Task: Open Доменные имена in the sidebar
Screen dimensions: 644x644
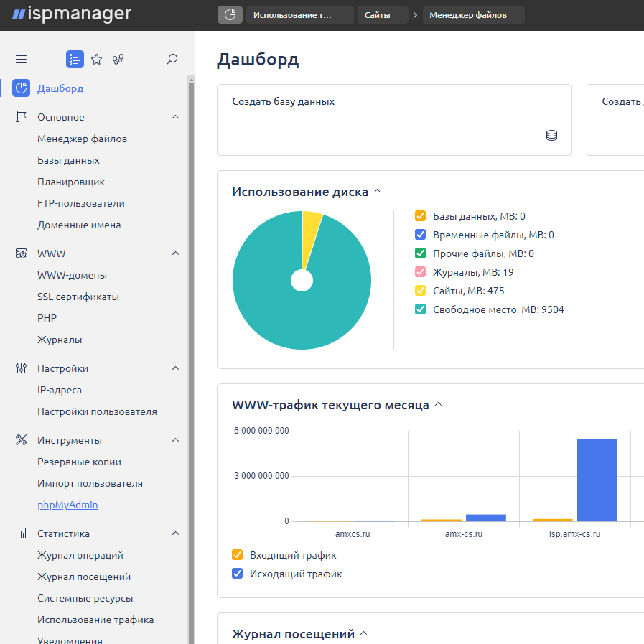Action: (x=79, y=225)
